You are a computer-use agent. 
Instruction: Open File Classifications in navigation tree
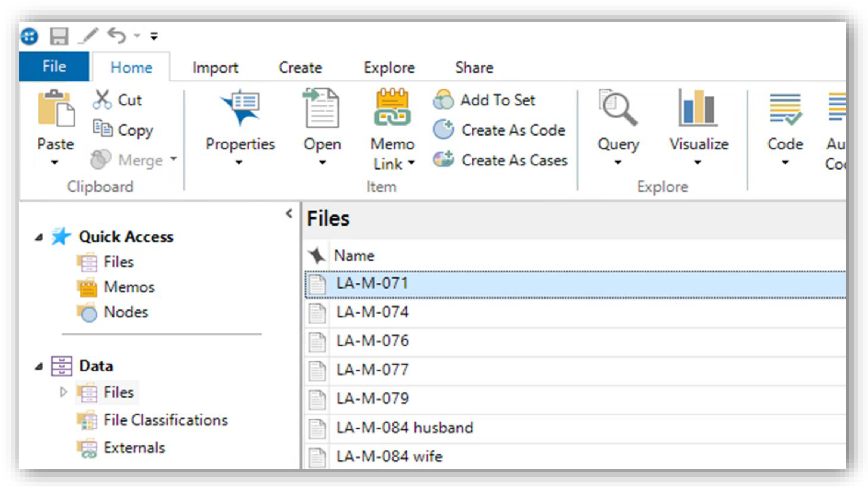click(x=166, y=420)
